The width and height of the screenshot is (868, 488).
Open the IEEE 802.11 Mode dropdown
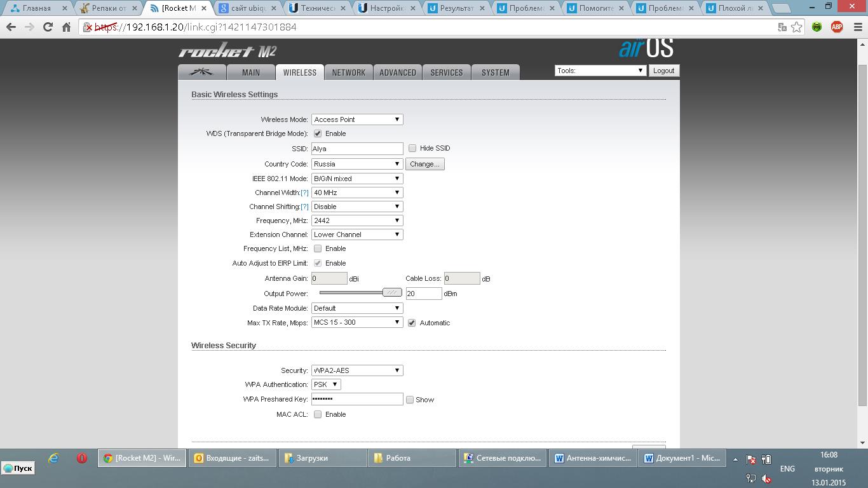click(357, 179)
